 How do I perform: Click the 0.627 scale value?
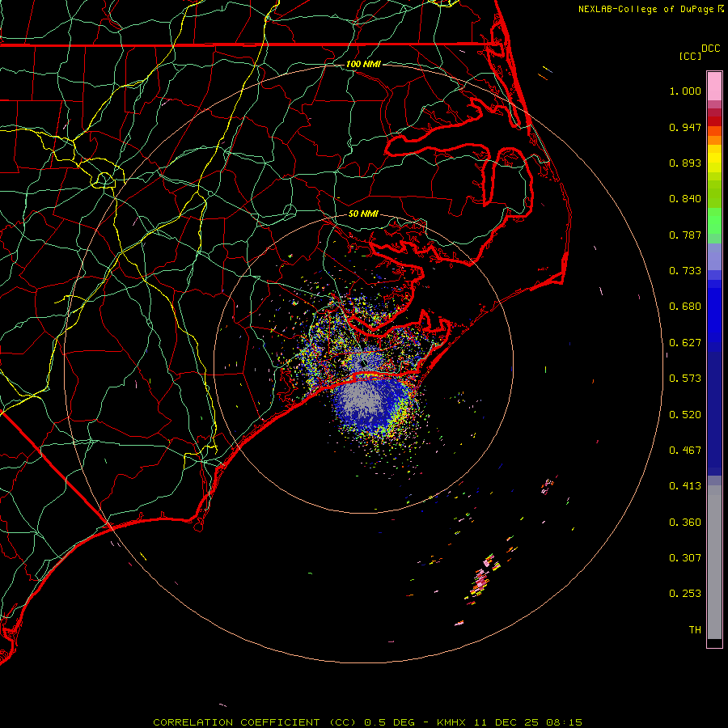point(685,343)
